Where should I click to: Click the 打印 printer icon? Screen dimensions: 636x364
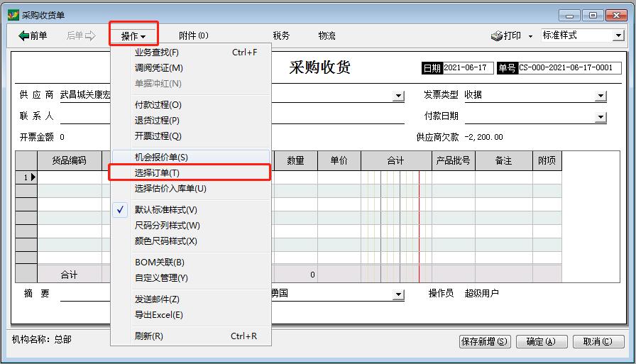coord(496,35)
